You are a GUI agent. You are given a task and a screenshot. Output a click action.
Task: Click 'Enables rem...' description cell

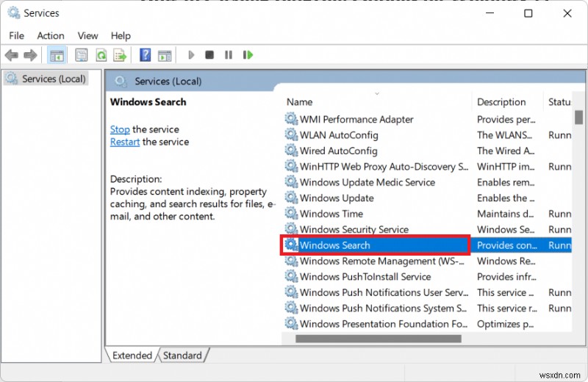506,182
